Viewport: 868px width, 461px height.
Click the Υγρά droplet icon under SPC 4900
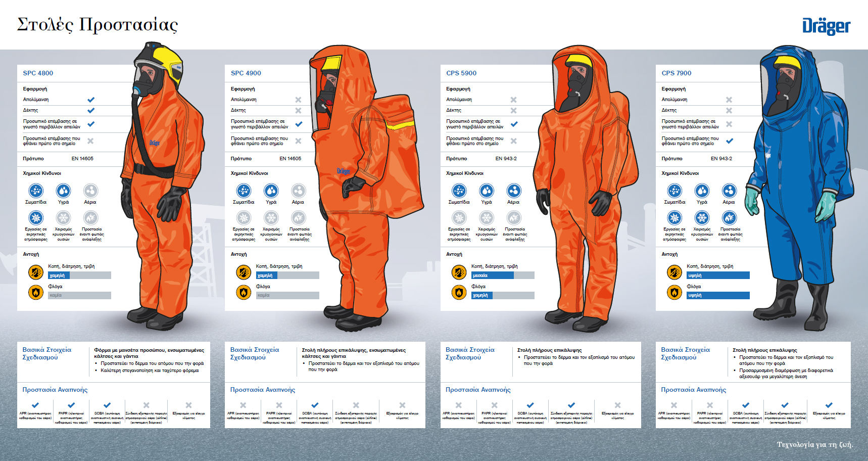coord(271,191)
